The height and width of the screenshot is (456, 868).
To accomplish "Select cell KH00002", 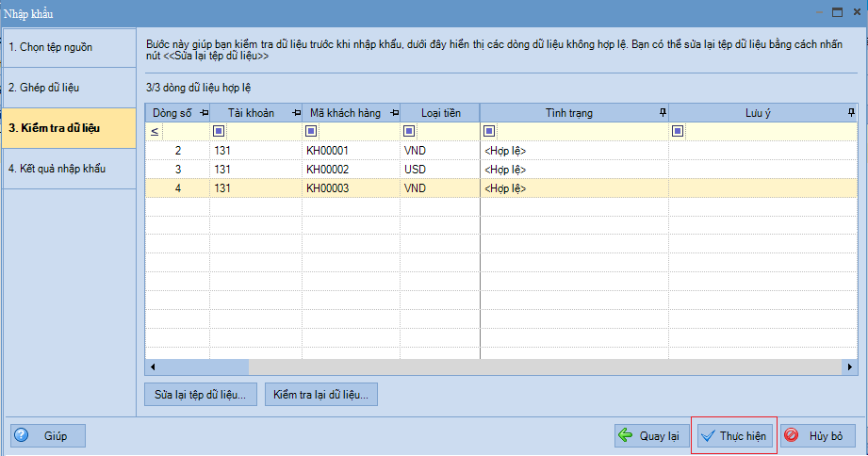I will [351, 170].
